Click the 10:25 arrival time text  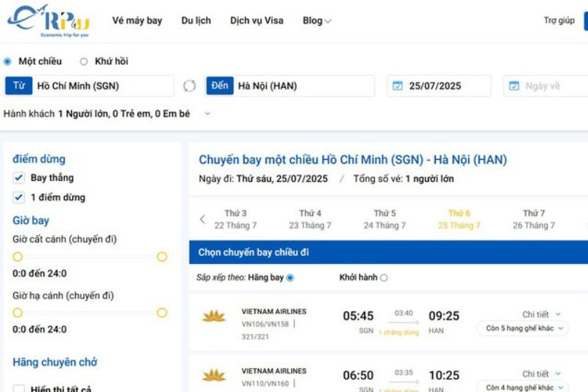[x=444, y=375]
